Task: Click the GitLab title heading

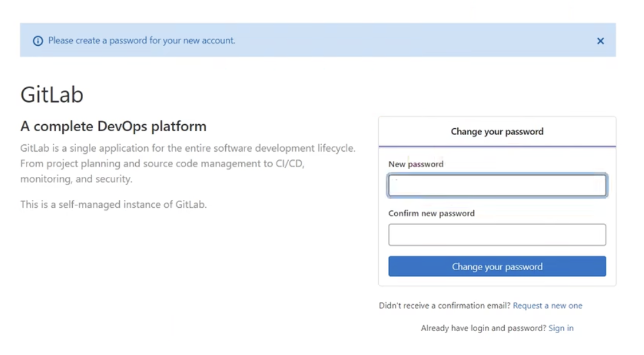Action: pyautogui.click(x=52, y=94)
